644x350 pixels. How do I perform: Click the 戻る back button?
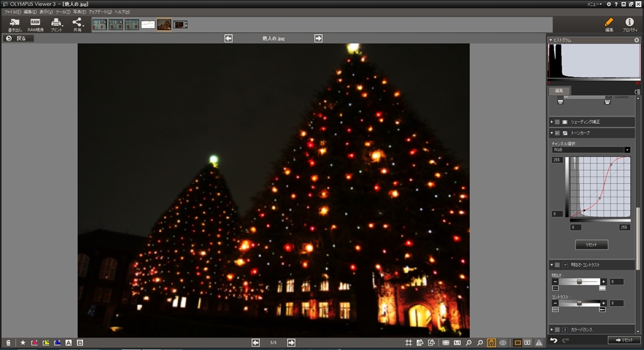tap(18, 38)
